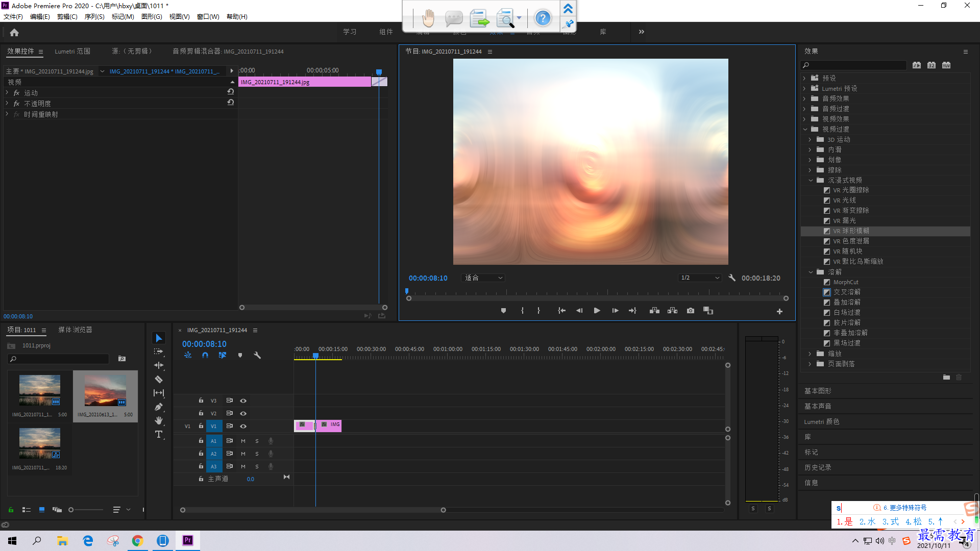Screen dimensions: 980x551
Task: Open the 1/2 playback resolution dropdown
Action: click(700, 278)
